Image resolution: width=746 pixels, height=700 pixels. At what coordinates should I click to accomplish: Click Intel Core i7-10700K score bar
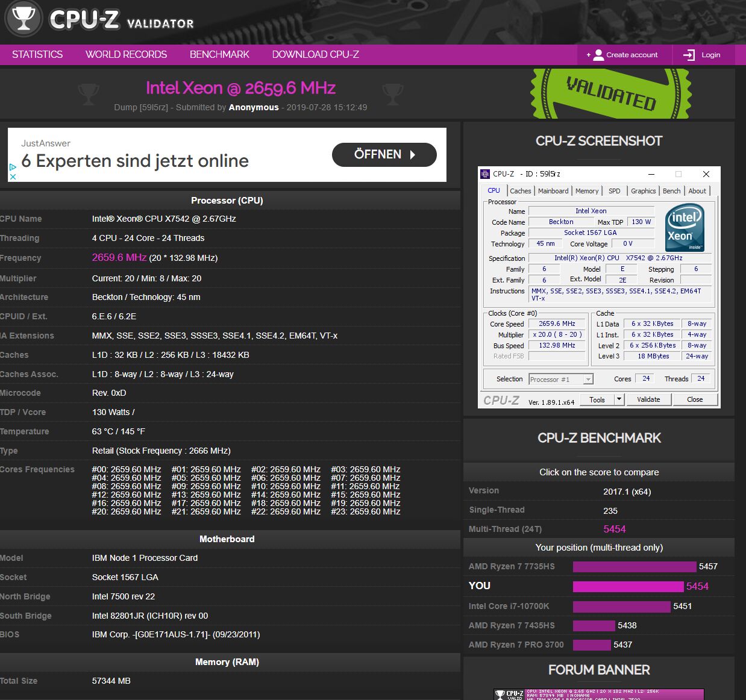(x=621, y=606)
